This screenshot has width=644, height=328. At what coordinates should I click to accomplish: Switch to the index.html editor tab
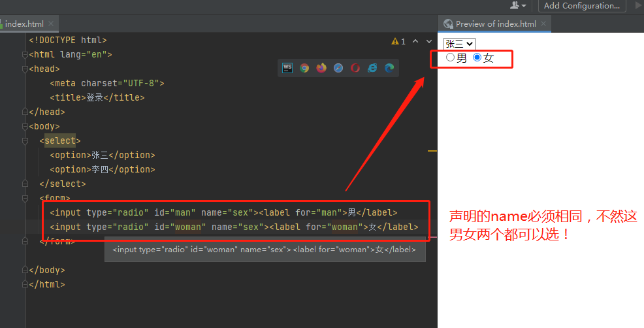[24, 24]
